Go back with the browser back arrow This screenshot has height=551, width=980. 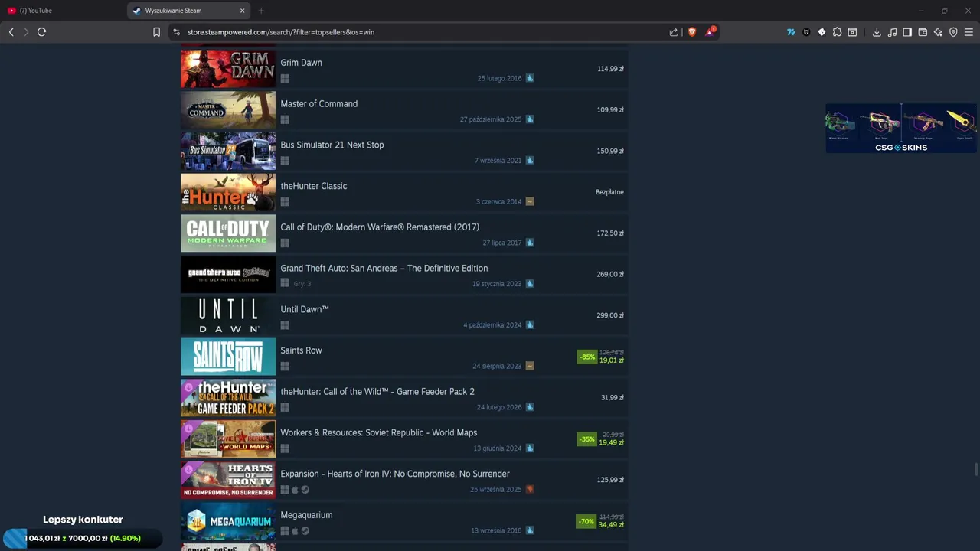pos(11,32)
